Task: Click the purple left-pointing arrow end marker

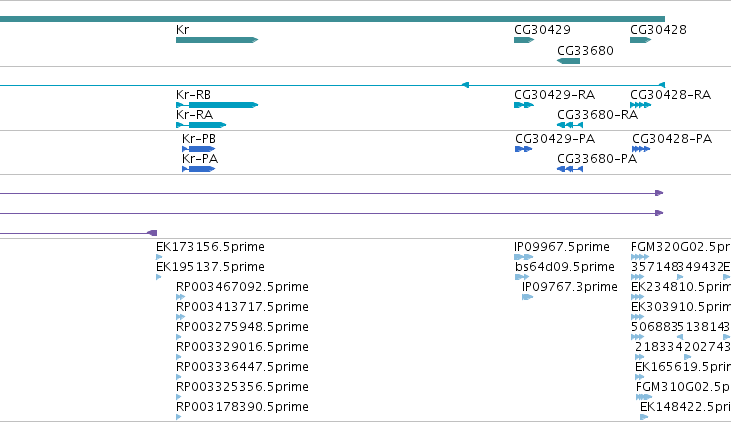Action: [152, 233]
